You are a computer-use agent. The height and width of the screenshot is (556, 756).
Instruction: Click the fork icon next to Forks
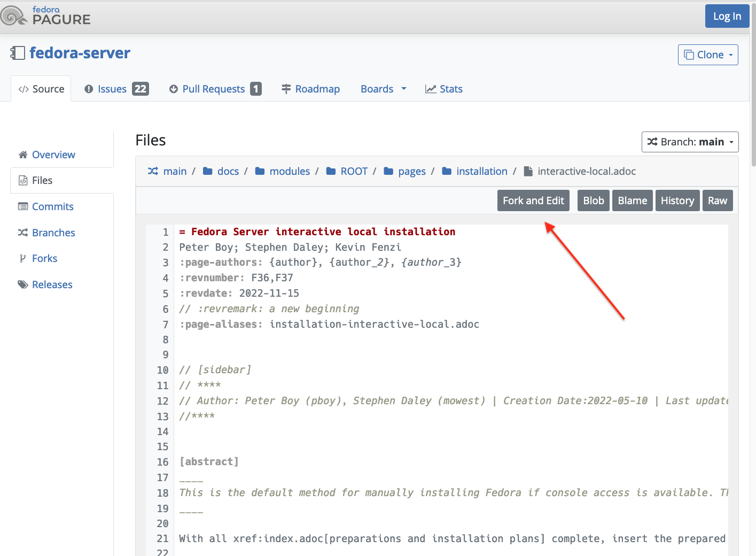coord(23,259)
